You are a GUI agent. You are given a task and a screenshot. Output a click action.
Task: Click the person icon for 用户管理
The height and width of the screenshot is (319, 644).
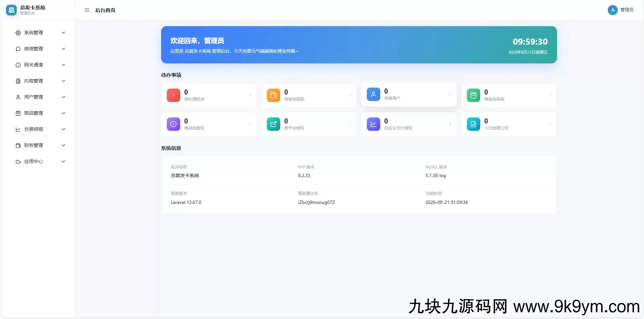(x=18, y=97)
